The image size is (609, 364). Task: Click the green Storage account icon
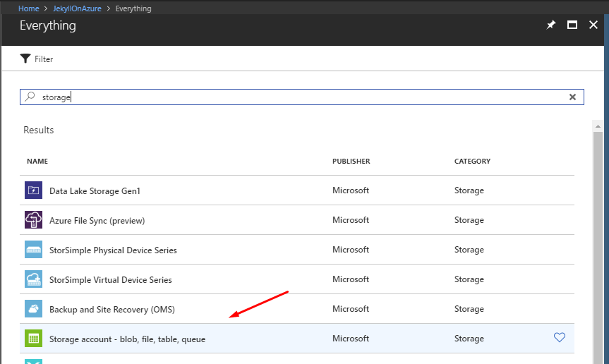[33, 339]
